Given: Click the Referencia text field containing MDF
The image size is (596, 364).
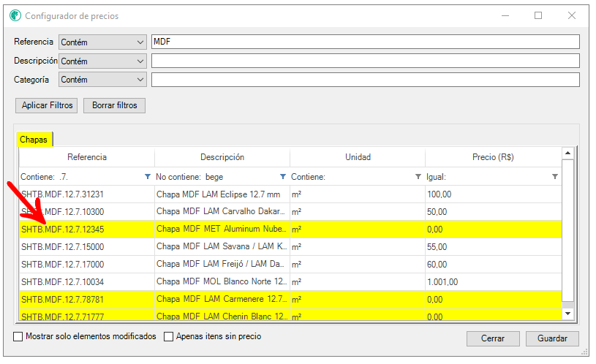Looking at the screenshot, I should [x=364, y=42].
